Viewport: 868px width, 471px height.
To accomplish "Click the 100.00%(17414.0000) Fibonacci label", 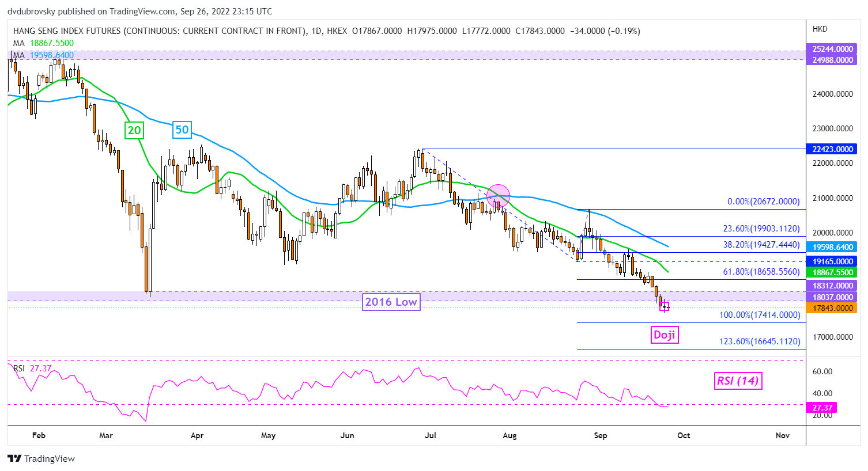I will pos(760,315).
